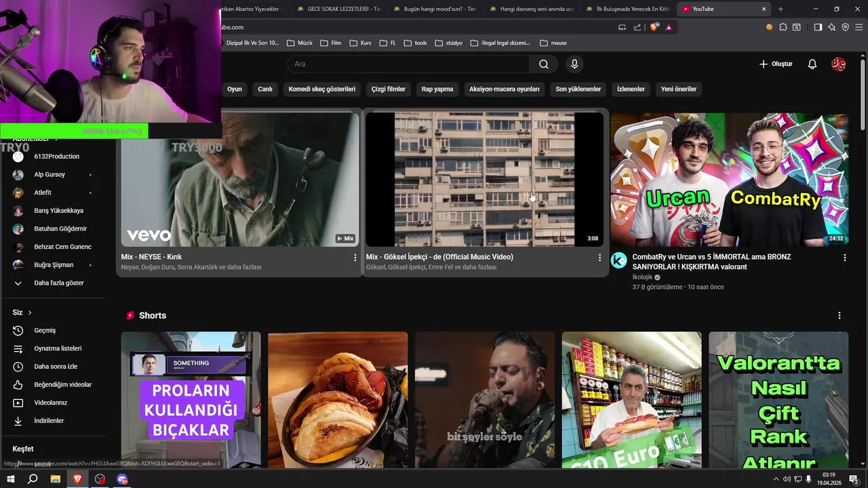Image resolution: width=868 pixels, height=488 pixels.
Task: Start voice search with the microphone icon
Action: [x=574, y=64]
